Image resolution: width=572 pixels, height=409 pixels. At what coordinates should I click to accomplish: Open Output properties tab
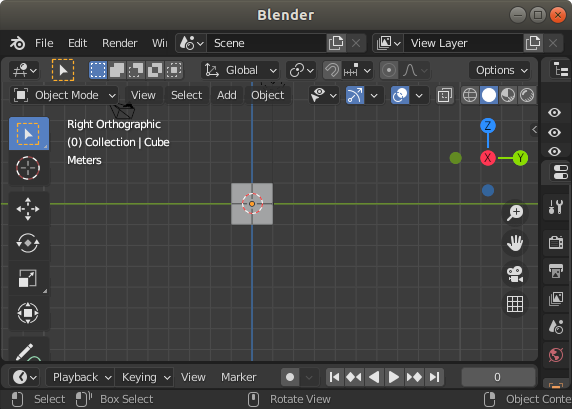click(x=556, y=271)
